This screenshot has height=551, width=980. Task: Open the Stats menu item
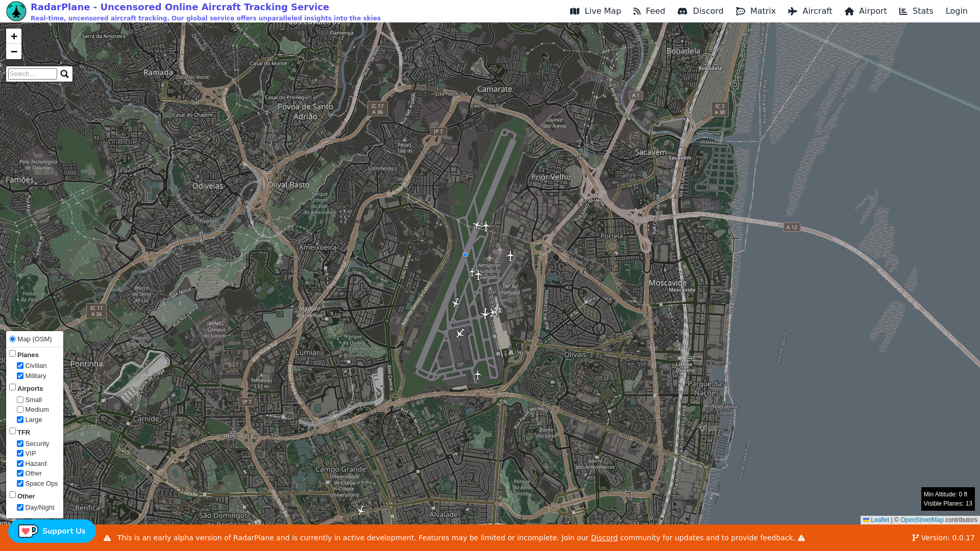click(916, 11)
